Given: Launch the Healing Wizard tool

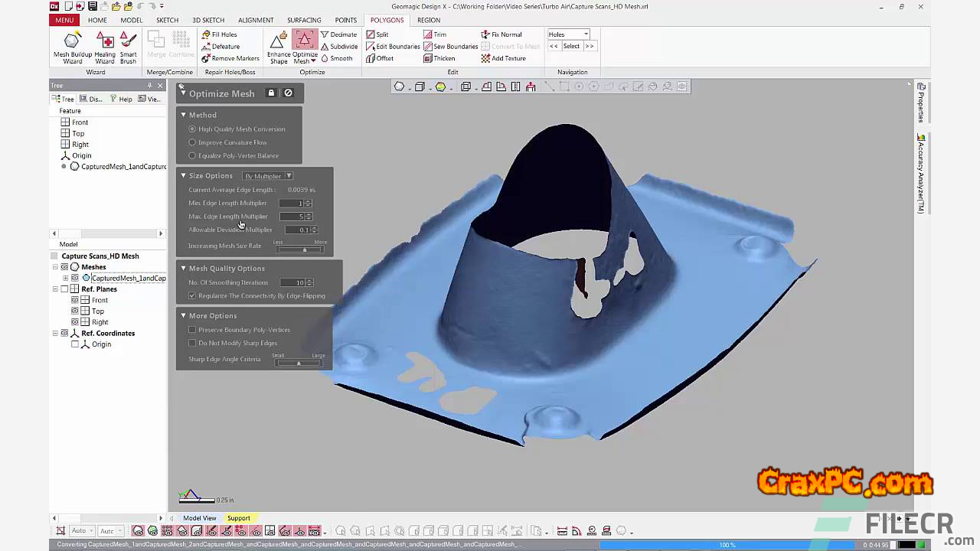Looking at the screenshot, I should [105, 47].
